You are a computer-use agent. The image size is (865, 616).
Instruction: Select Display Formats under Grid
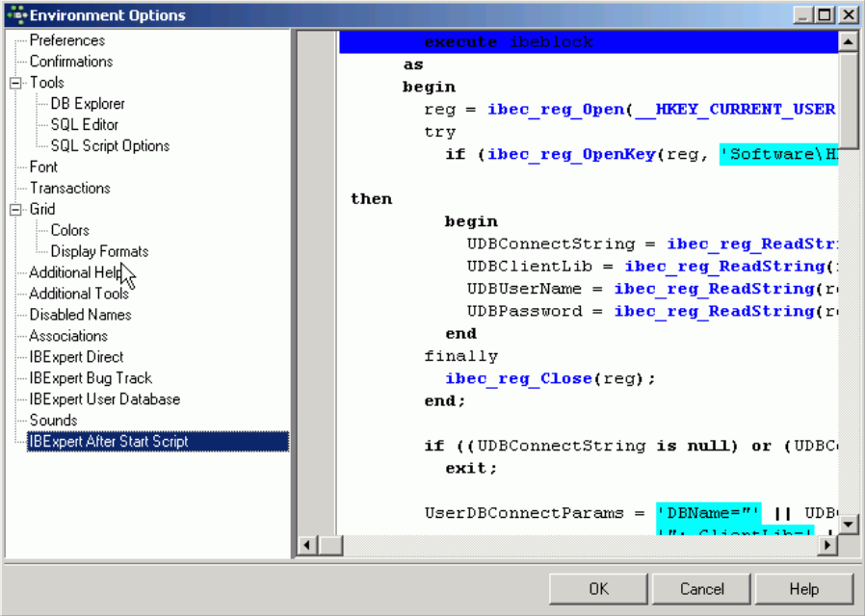(99, 252)
